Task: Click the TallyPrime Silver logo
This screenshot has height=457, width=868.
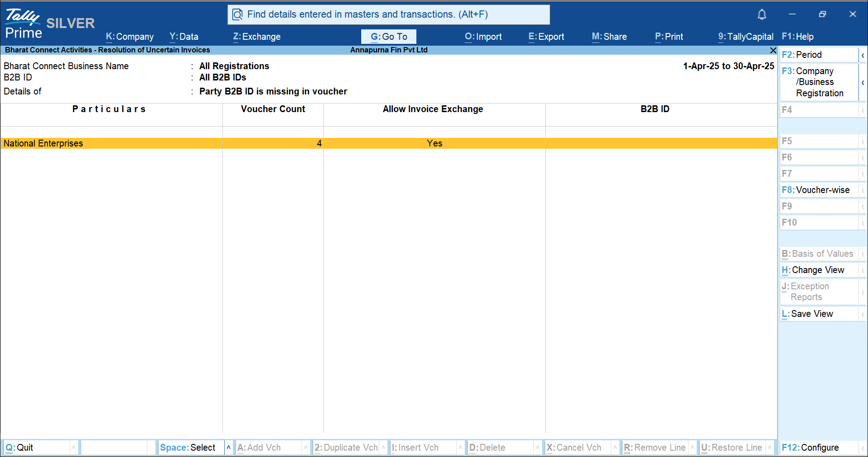Action: click(x=49, y=24)
